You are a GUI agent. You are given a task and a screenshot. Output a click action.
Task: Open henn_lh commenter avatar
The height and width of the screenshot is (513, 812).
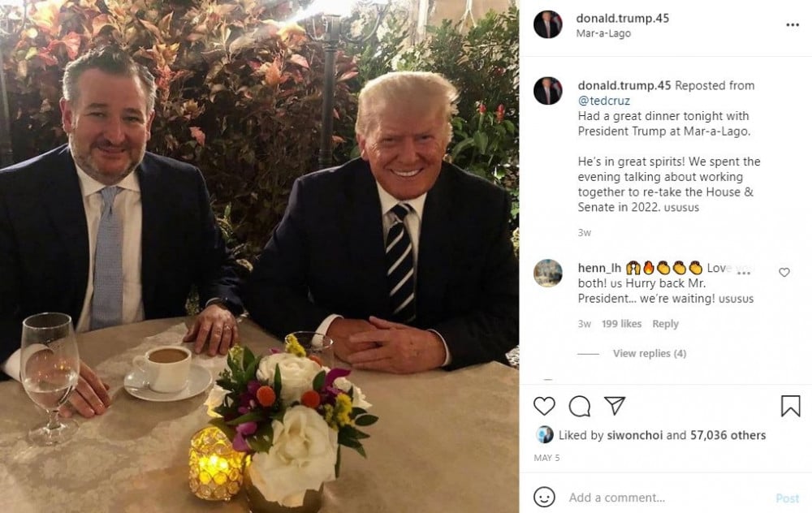[548, 274]
